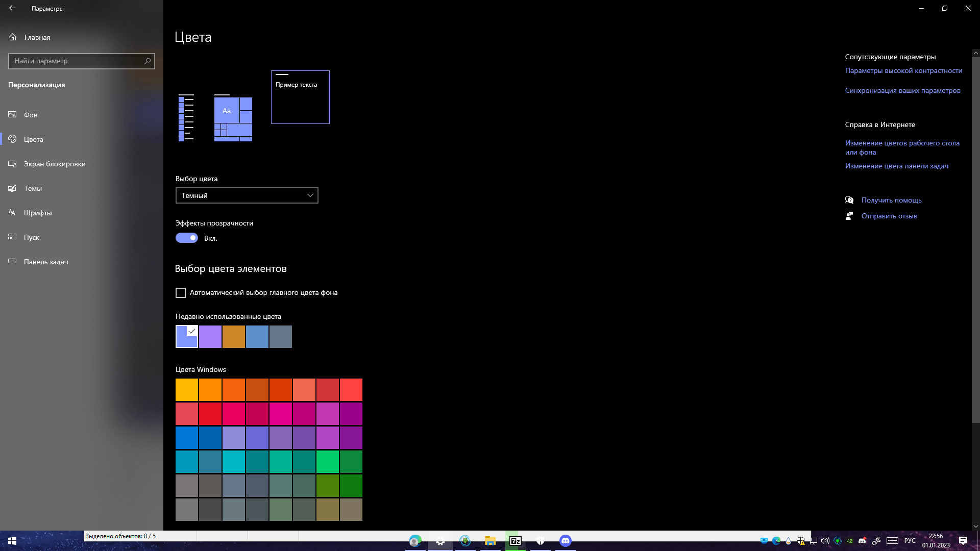This screenshot has height=551, width=980.
Task: Click scrollbar down arrow on right
Action: coord(975,527)
